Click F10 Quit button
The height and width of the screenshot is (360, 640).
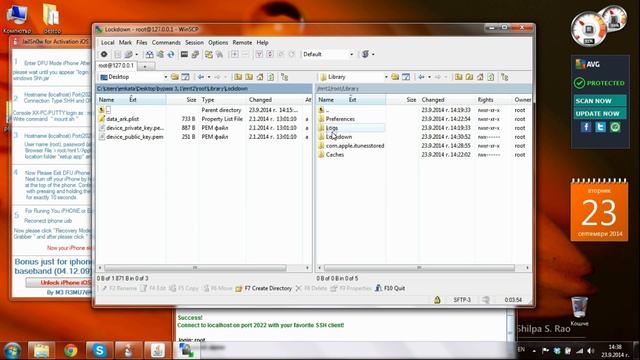390,288
